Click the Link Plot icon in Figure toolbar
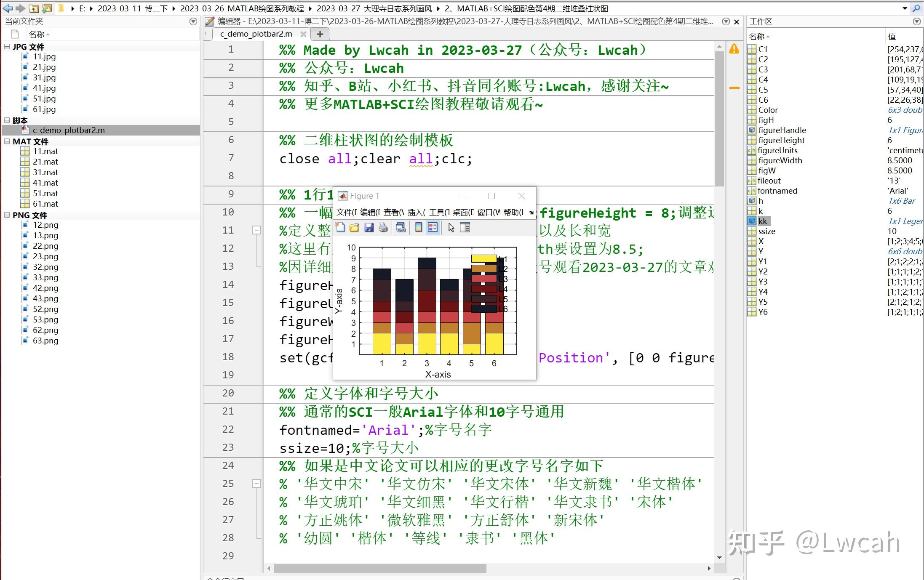The height and width of the screenshot is (580, 924). tap(401, 227)
